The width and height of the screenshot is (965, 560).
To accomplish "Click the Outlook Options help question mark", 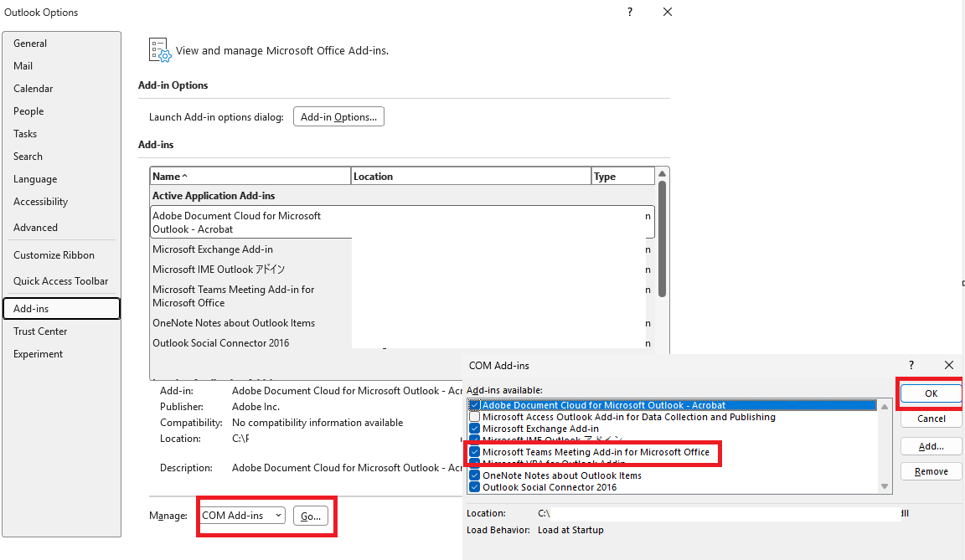I will click(630, 12).
